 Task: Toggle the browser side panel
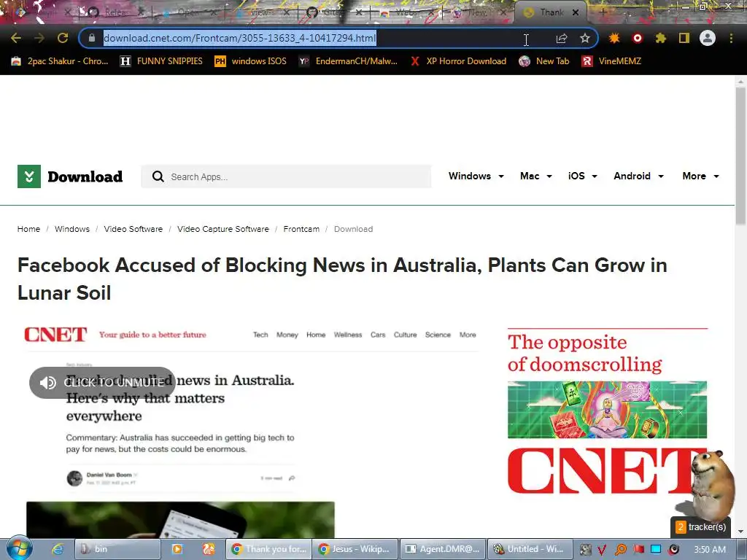pyautogui.click(x=684, y=38)
